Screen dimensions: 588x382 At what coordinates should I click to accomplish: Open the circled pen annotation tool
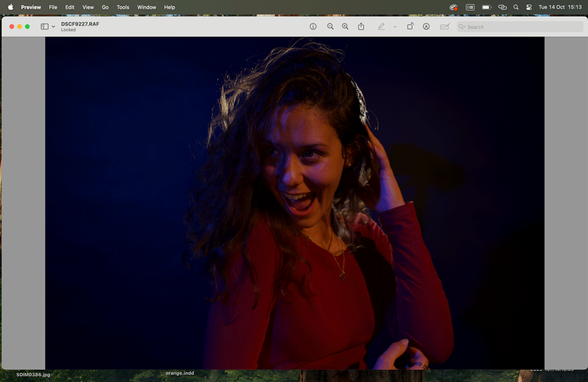pos(426,26)
